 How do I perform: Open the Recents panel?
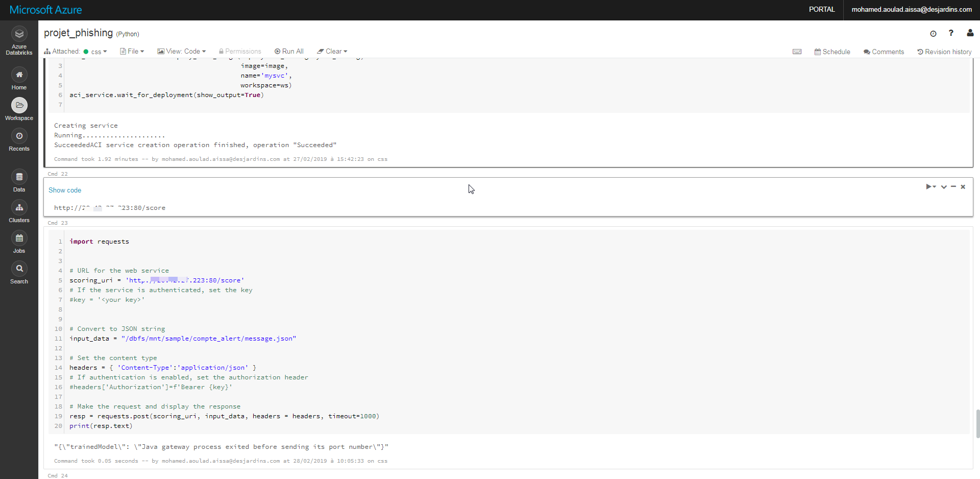coord(19,139)
